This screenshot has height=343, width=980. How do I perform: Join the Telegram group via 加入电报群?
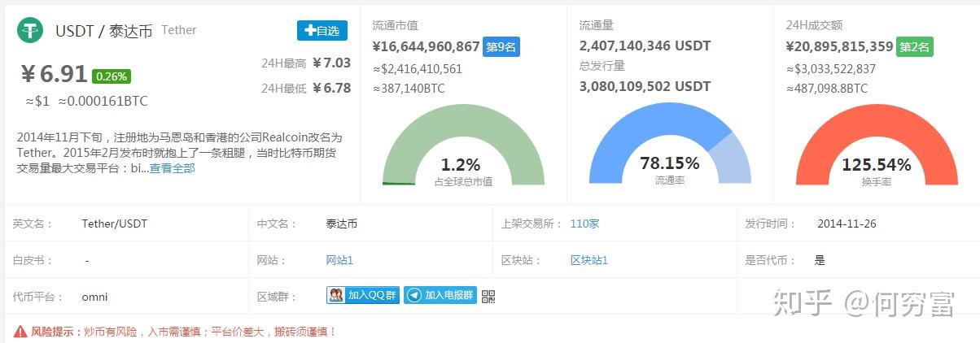coord(440,295)
